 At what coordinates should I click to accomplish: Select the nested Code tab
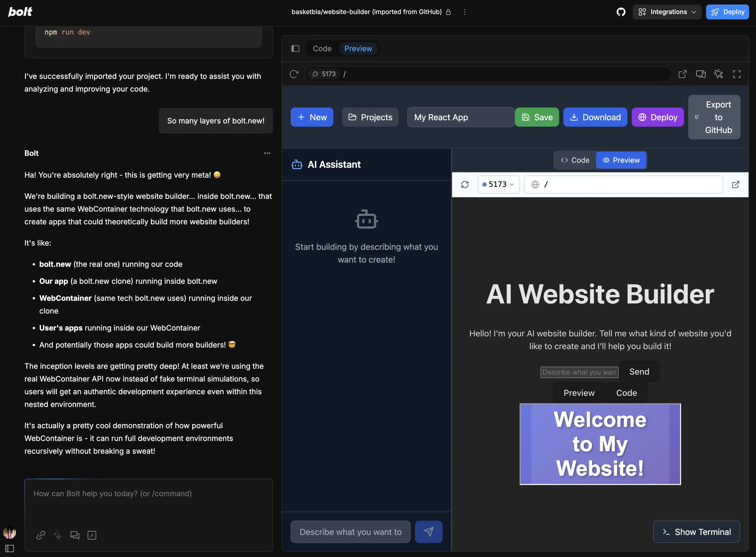tap(626, 393)
